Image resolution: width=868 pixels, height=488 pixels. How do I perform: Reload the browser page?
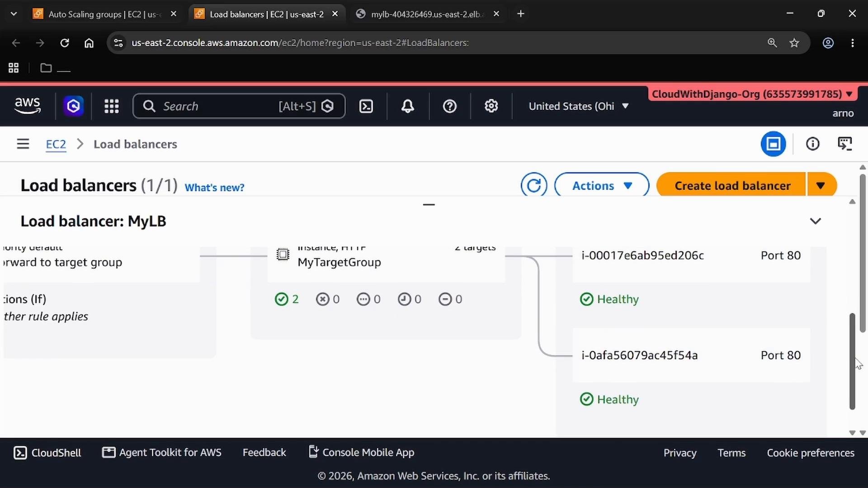pyautogui.click(x=65, y=43)
